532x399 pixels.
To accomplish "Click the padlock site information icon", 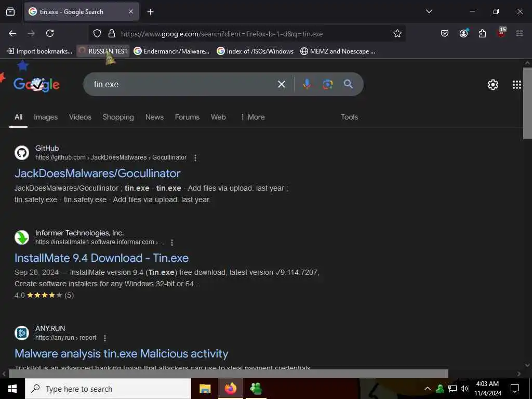I will (x=111, y=33).
